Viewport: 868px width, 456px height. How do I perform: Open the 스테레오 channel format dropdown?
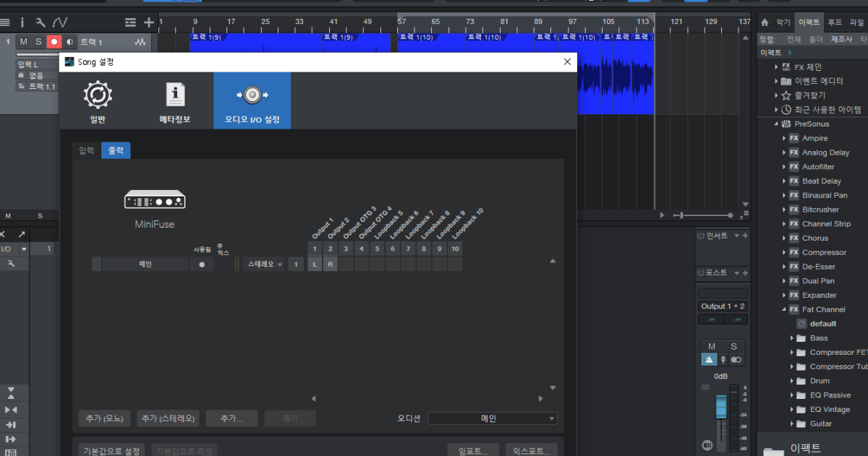[x=263, y=264]
